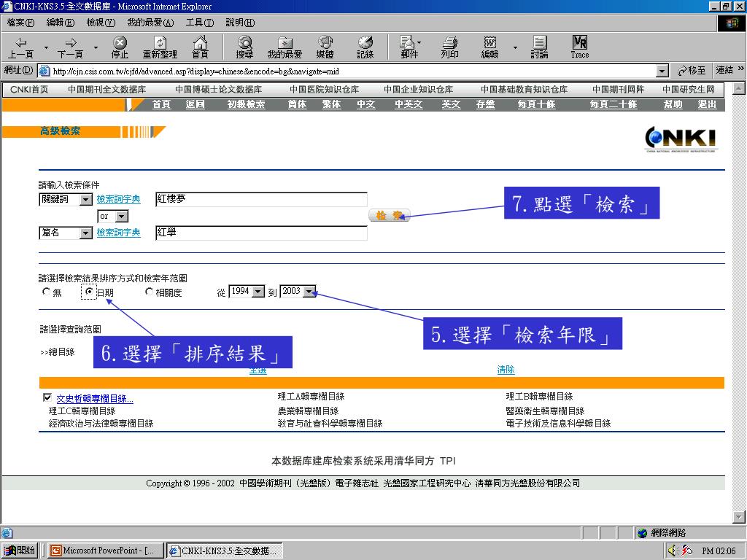The image size is (747, 560).
Task: Click the volume speaker tray icon
Action: pyautogui.click(x=672, y=551)
